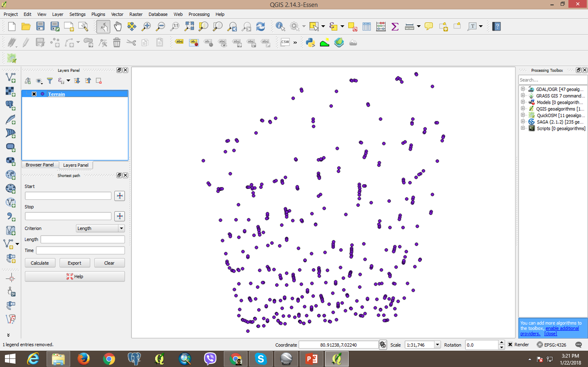The image size is (588, 367).
Task: Zoom to Full Extent of the map
Action: [x=189, y=26]
